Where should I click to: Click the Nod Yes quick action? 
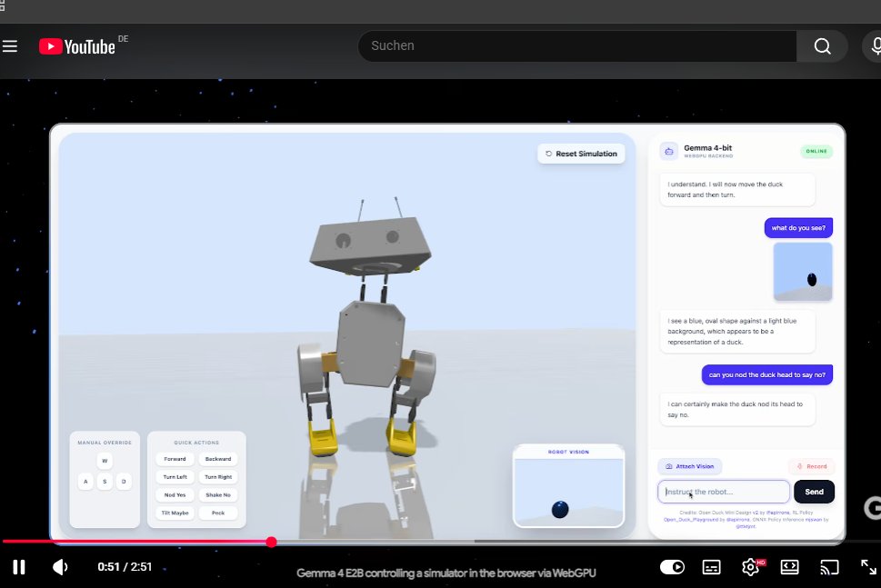point(175,494)
